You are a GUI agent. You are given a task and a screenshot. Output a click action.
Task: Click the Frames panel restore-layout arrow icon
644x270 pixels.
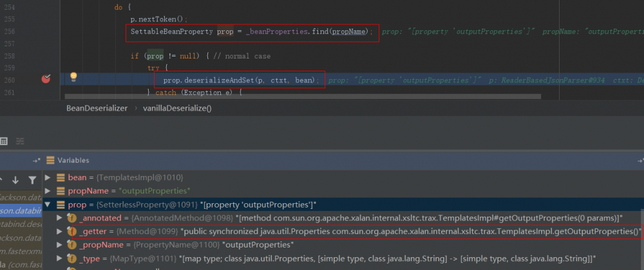[x=37, y=161]
